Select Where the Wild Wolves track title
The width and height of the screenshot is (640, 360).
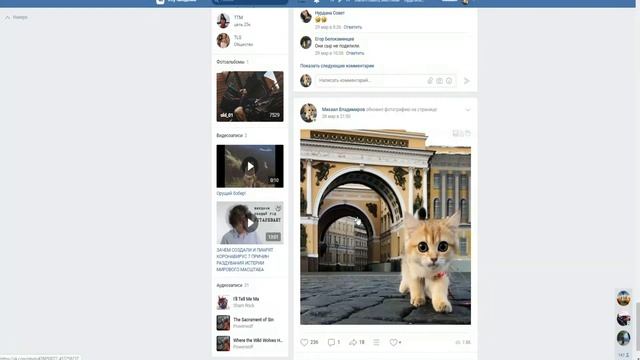coord(258,340)
